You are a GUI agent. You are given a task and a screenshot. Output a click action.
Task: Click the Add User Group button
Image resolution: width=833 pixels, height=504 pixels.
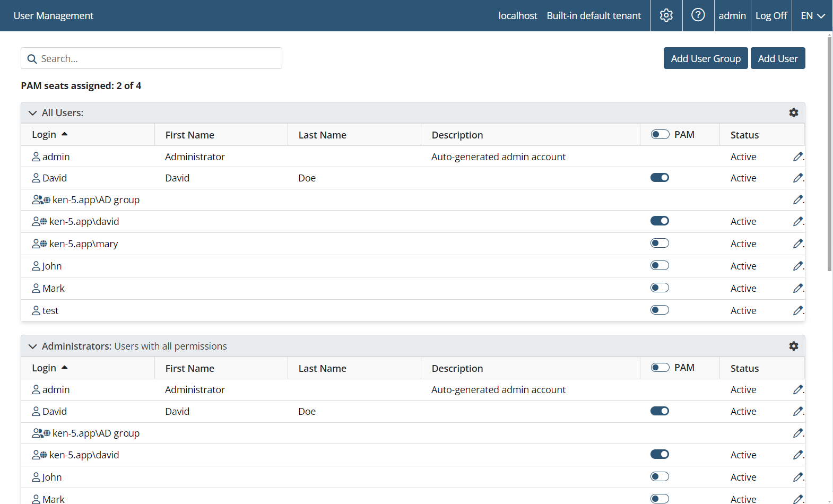(x=705, y=58)
